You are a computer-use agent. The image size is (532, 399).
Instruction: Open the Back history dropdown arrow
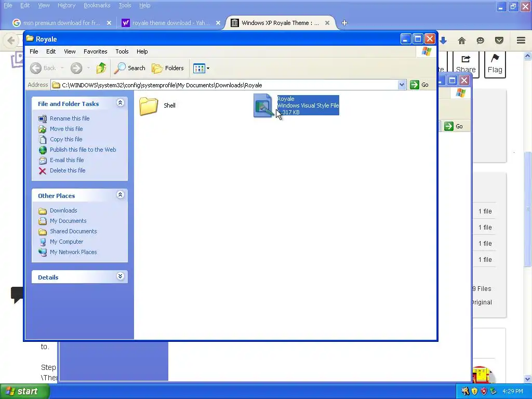coord(62,68)
